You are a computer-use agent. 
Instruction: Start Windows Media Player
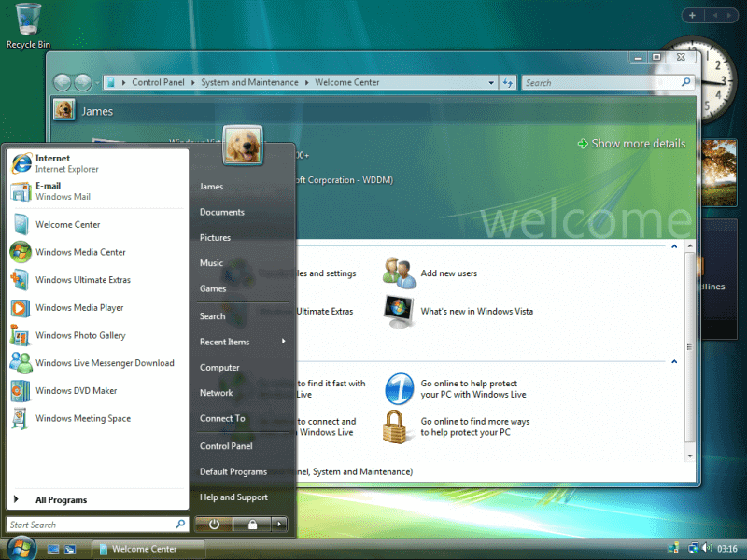point(98,308)
